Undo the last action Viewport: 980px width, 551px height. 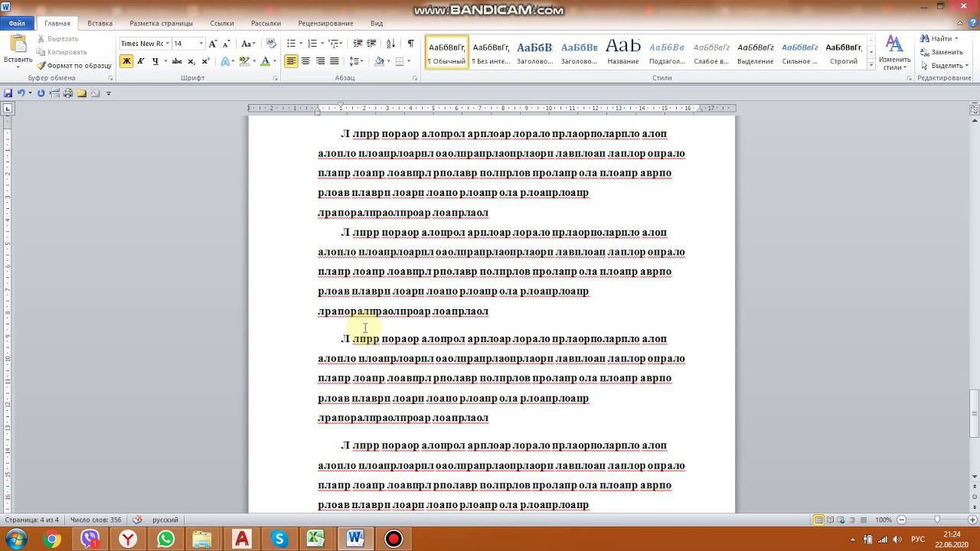[x=21, y=93]
